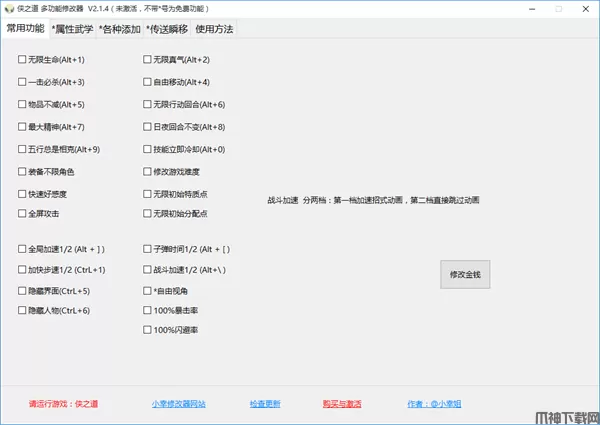Screen dimensions: 600x425
Task: Toggle 五行总是相克(Alt+9) checkbox
Action: (x=22, y=149)
